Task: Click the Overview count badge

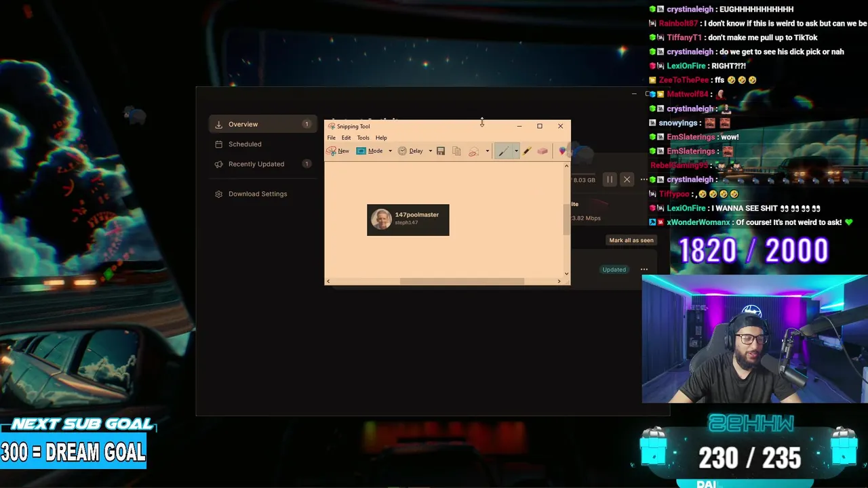Action: pos(307,124)
